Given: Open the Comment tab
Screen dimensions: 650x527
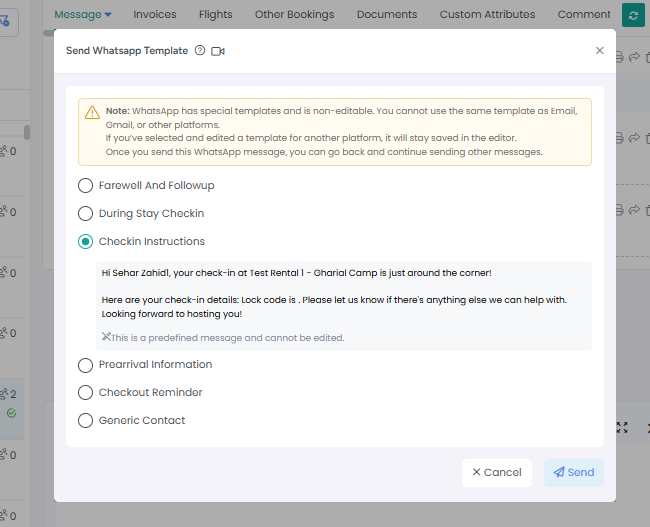Looking at the screenshot, I should (x=584, y=15).
